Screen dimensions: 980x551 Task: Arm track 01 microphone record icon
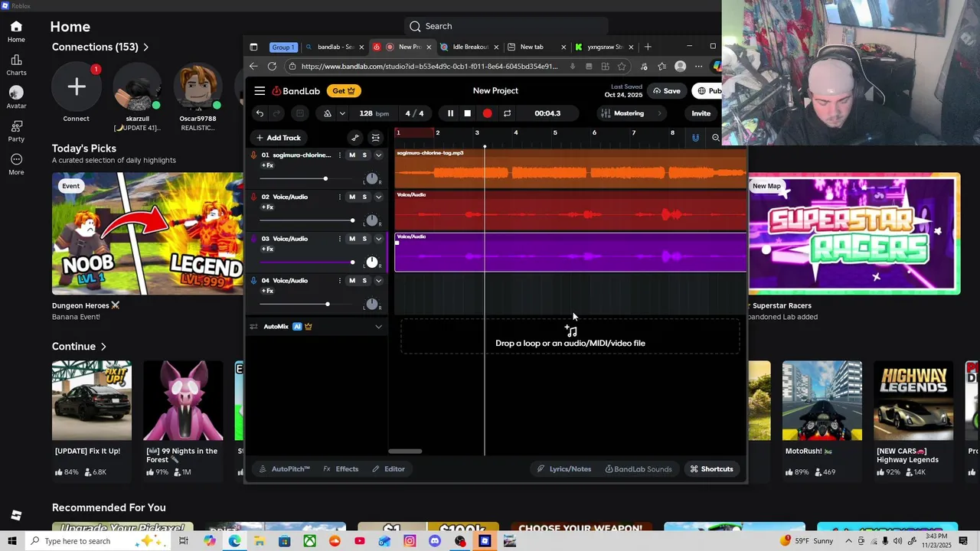(253, 155)
